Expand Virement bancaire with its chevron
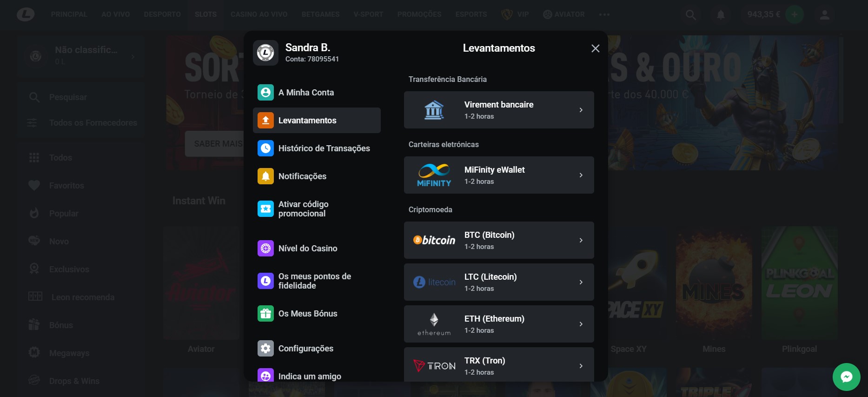Screen dimensions: 868x397 [x=581, y=110]
